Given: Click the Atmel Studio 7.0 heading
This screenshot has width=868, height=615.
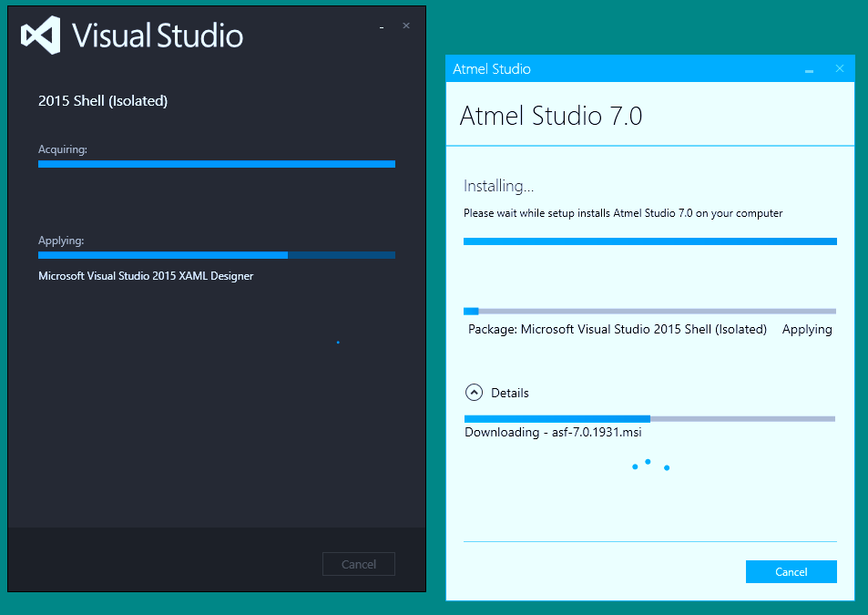Looking at the screenshot, I should click(551, 117).
